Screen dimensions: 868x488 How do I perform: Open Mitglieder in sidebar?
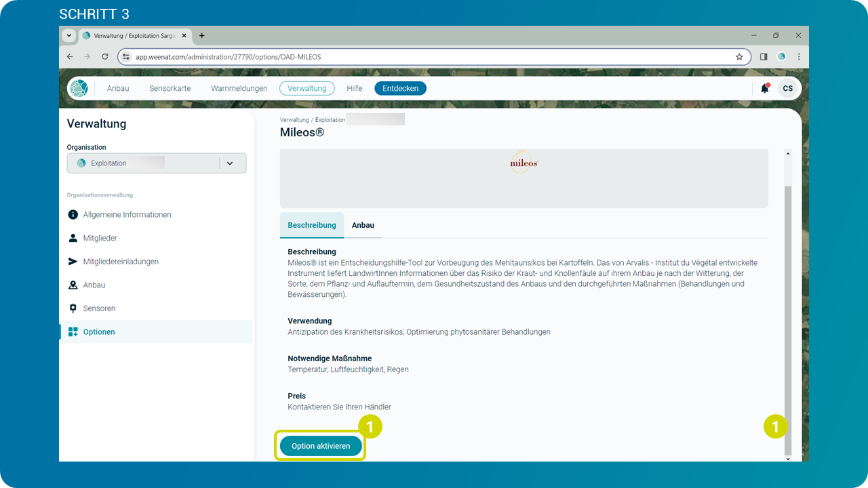100,238
